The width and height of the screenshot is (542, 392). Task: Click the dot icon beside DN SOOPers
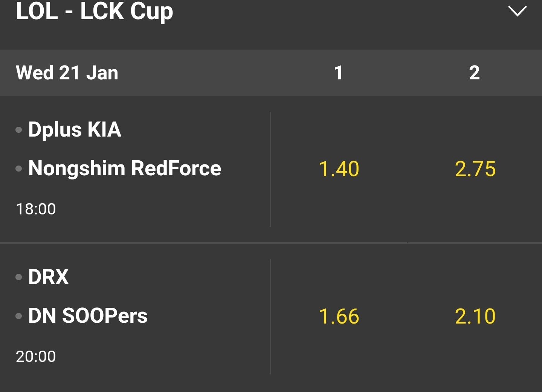click(x=18, y=316)
